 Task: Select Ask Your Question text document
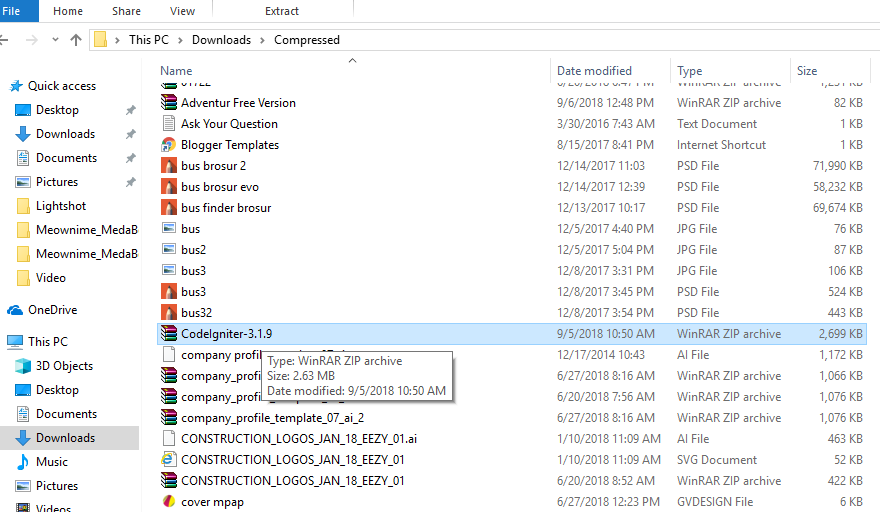click(229, 124)
